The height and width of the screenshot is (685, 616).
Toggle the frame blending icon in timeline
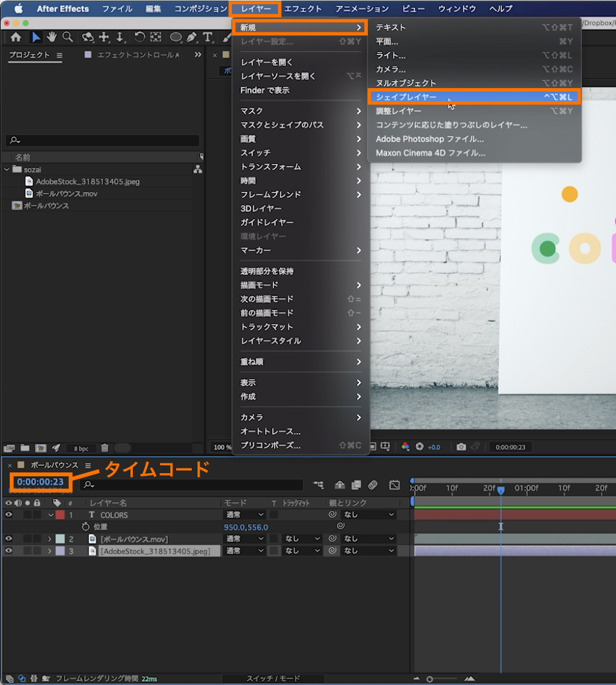(x=356, y=485)
